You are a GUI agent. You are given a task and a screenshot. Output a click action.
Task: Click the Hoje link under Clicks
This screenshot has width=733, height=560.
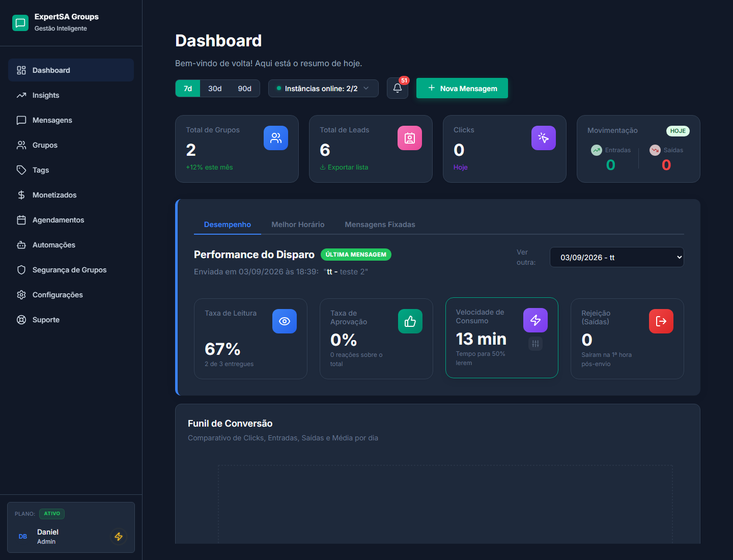tap(460, 167)
